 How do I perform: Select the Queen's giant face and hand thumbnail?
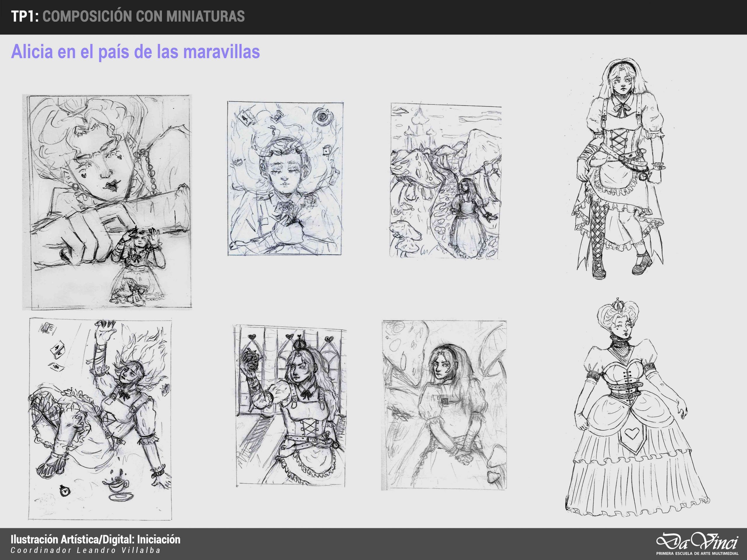(107, 202)
